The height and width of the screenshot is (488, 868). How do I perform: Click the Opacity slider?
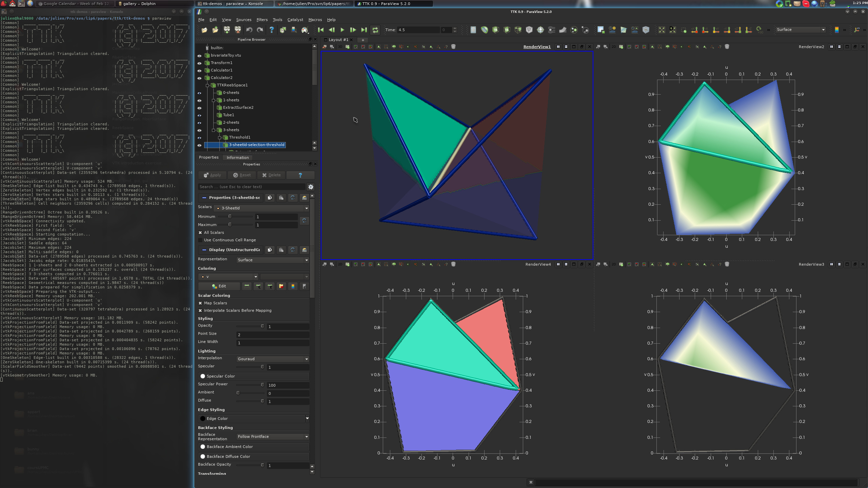[250, 326]
